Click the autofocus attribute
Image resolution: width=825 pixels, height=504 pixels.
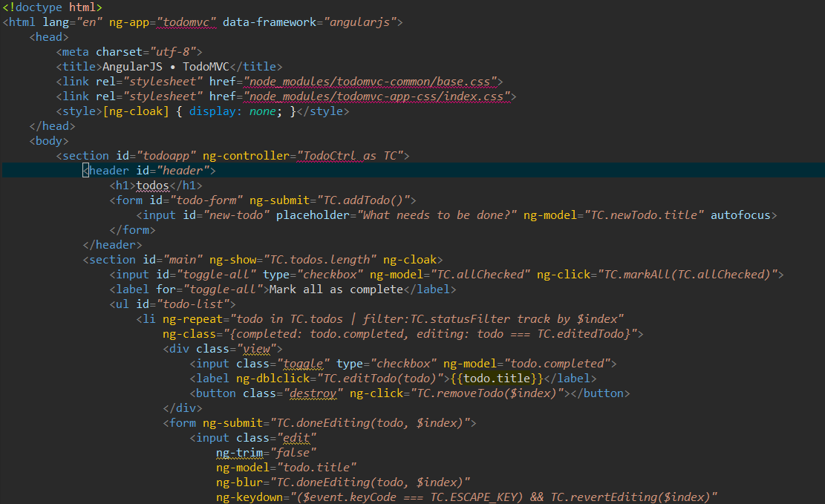(740, 215)
